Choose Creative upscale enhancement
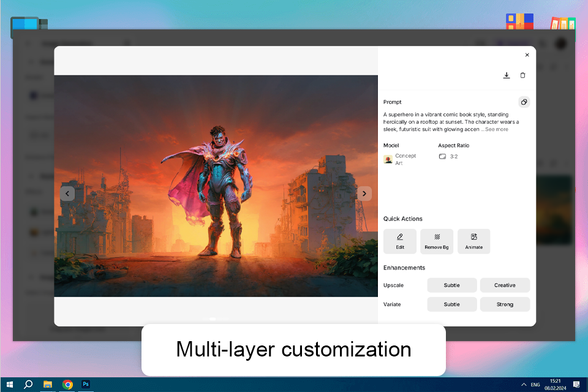588x392 pixels. [x=505, y=285]
